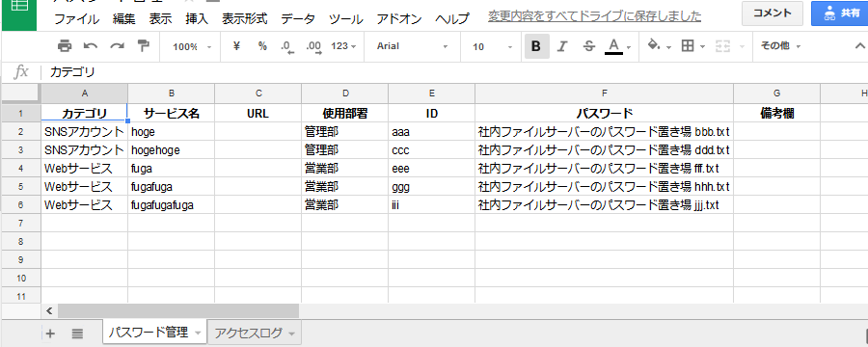
Task: Open the 編集 menu
Action: 124,19
